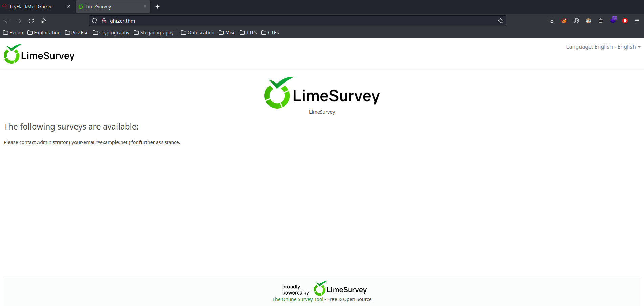Open the red shield ad-blocker icon

[625, 21]
